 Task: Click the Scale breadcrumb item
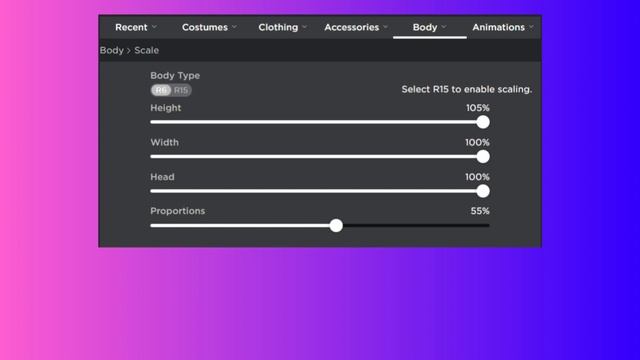pos(147,50)
